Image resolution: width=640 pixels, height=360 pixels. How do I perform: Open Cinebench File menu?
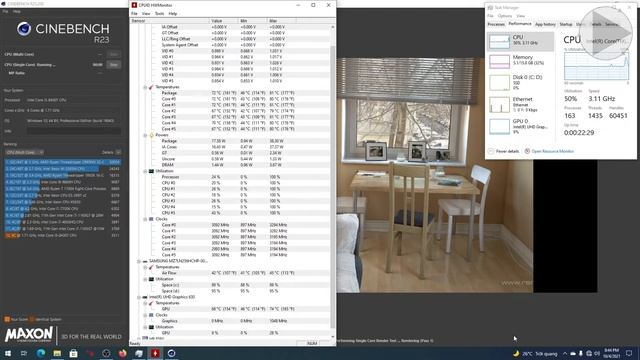click(x=5, y=11)
